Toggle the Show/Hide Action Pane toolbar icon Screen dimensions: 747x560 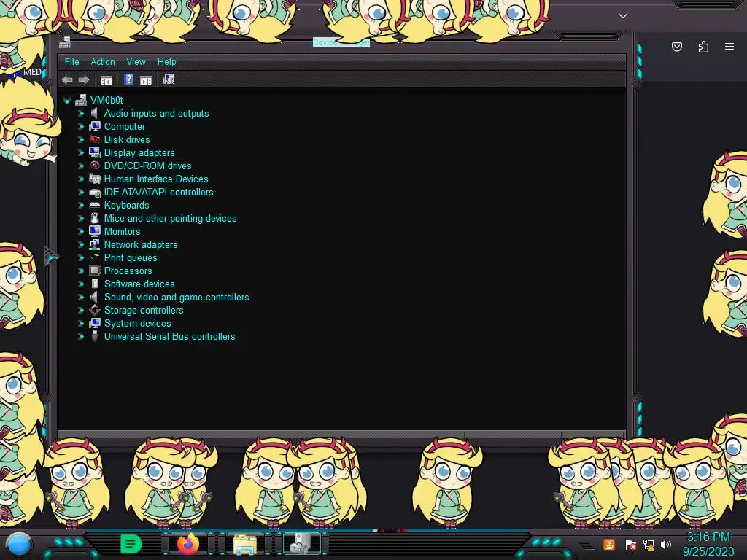(146, 80)
